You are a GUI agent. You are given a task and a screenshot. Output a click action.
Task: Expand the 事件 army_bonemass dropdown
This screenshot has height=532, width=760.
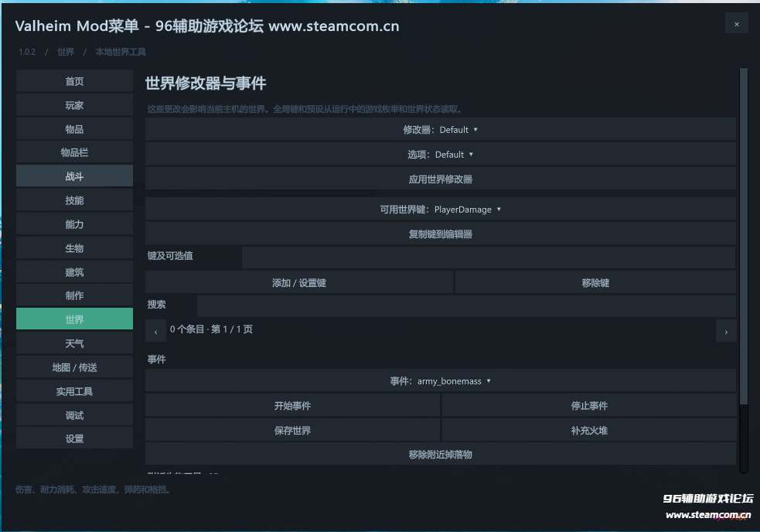[441, 380]
